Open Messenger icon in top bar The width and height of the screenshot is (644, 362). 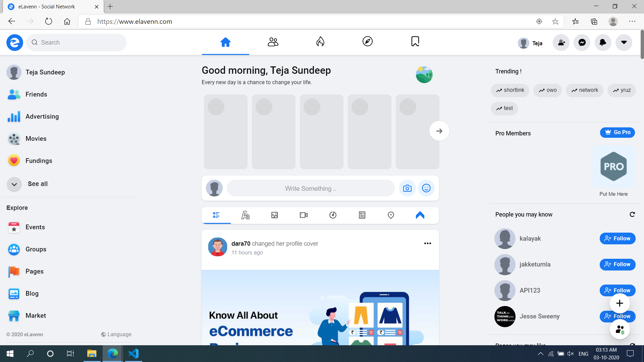coord(582,43)
